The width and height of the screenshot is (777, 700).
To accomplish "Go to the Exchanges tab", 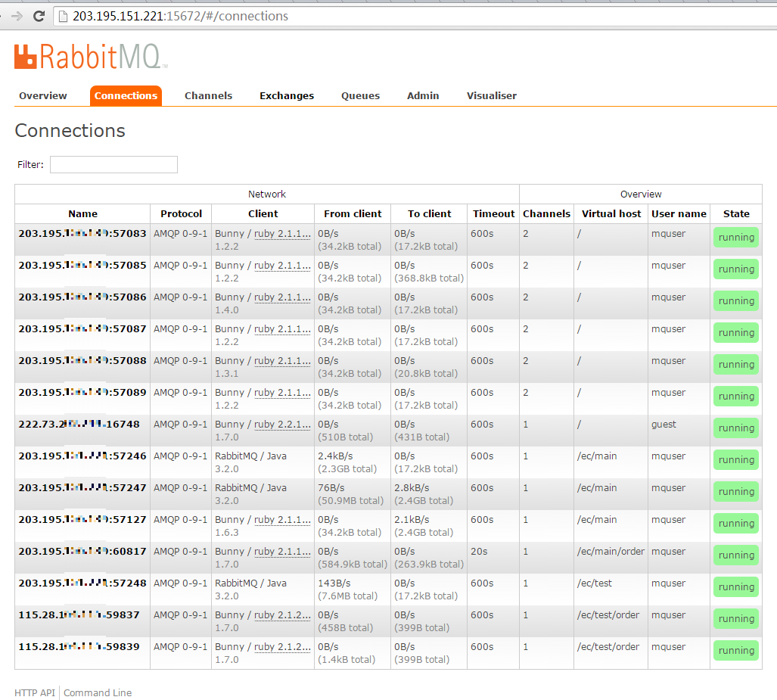I will click(x=287, y=95).
